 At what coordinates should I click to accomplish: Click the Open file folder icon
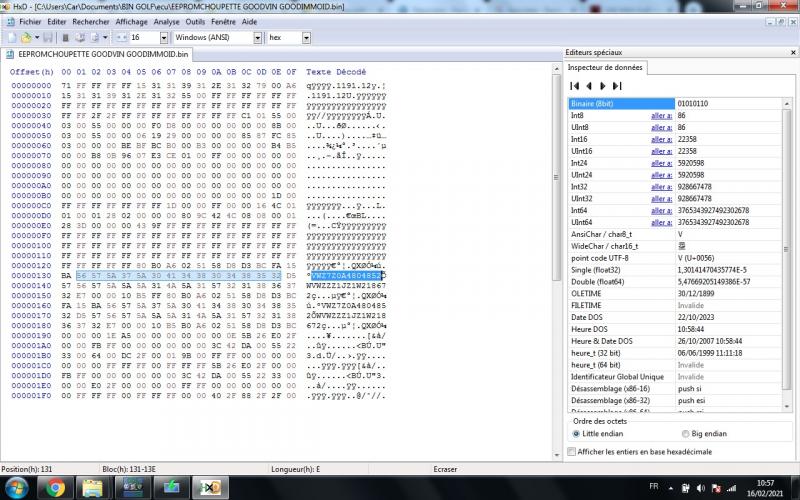click(x=26, y=38)
